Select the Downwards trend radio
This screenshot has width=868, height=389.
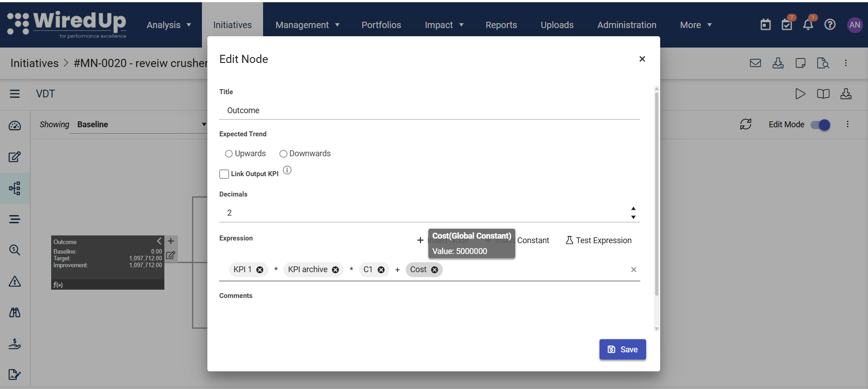tap(283, 154)
